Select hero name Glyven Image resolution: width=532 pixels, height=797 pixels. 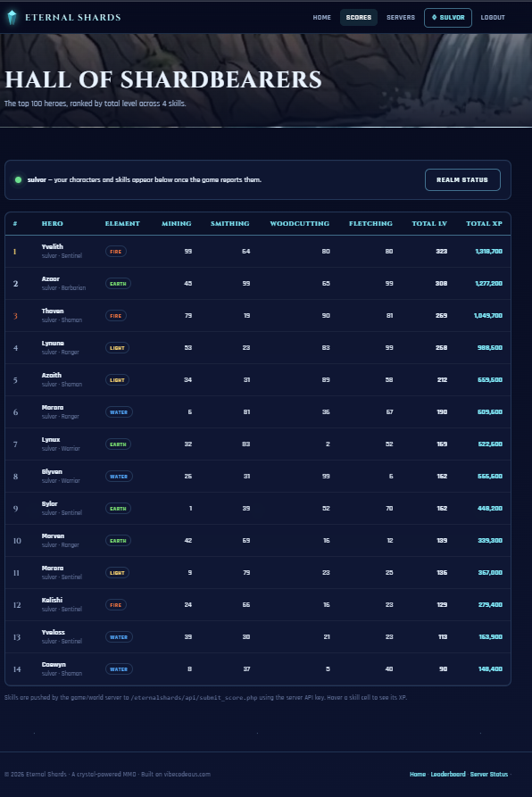tap(52, 472)
